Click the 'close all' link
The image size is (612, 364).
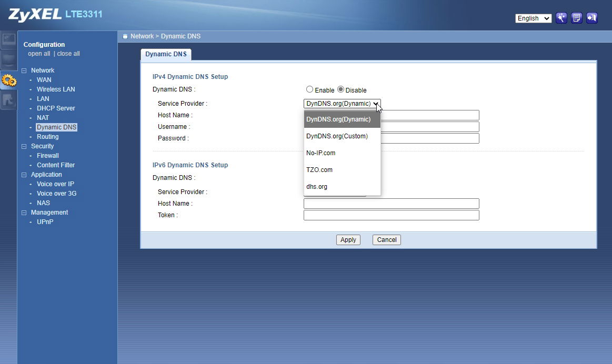pyautogui.click(x=68, y=54)
